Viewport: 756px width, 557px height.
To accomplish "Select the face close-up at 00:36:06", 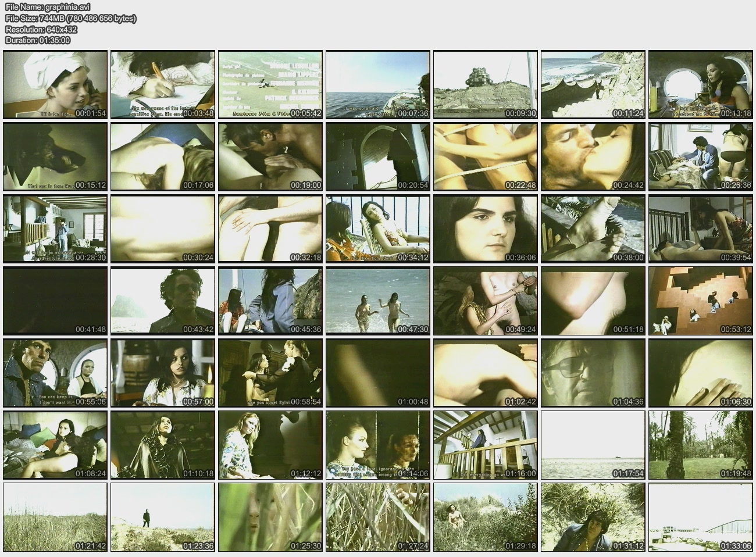I will point(486,229).
